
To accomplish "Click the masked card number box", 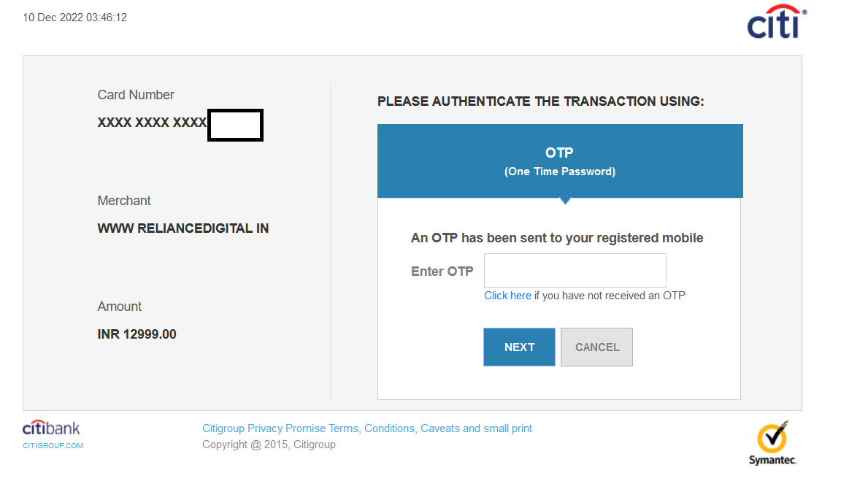I will [235, 125].
